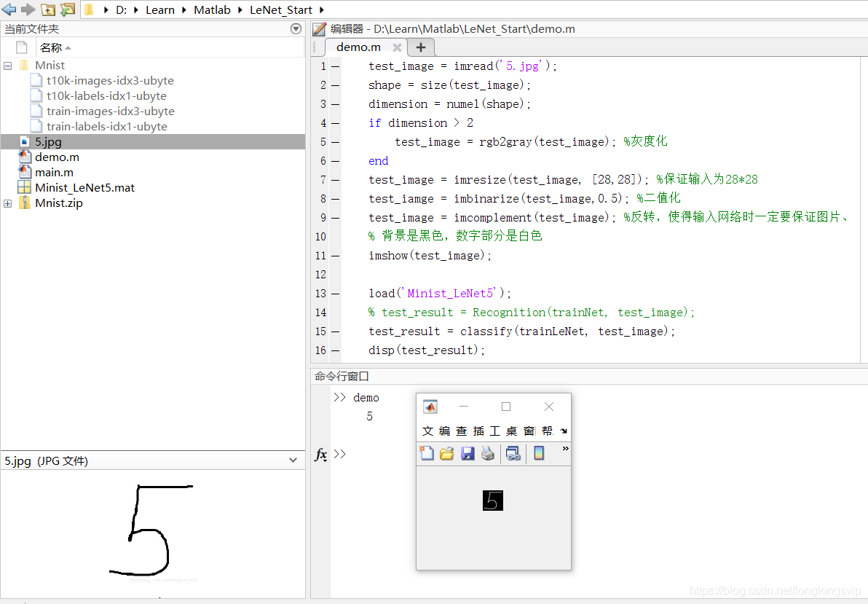Go back using the left arrow navigation icon
The image size is (868, 604).
(9, 9)
